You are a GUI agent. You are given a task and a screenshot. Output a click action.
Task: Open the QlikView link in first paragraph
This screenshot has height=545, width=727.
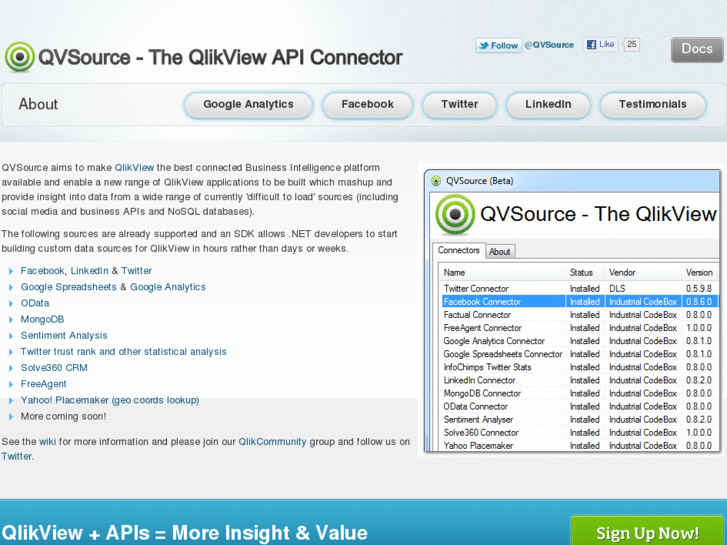point(134,167)
